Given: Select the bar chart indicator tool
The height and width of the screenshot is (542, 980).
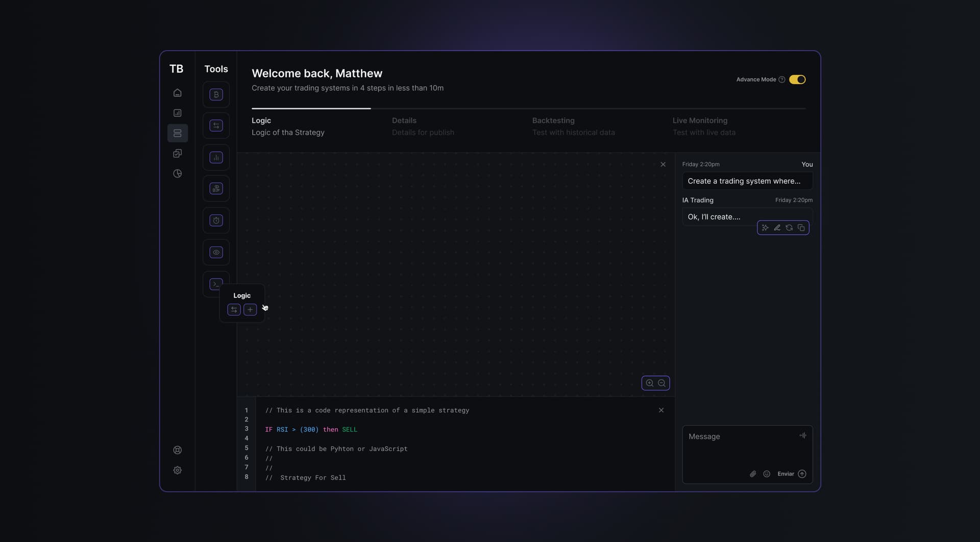Looking at the screenshot, I should [216, 158].
